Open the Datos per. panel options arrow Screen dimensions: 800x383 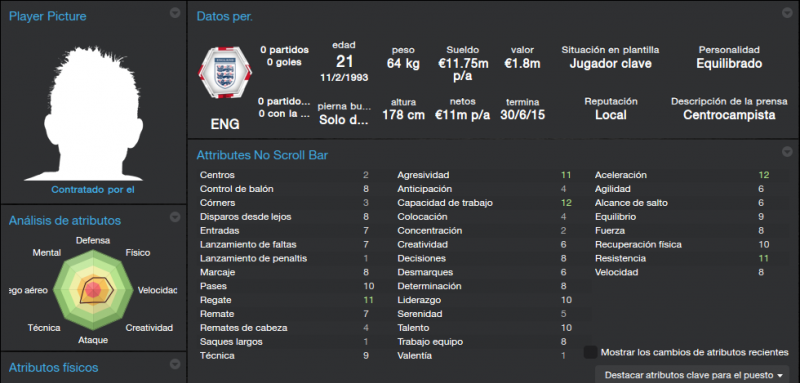[x=787, y=13]
